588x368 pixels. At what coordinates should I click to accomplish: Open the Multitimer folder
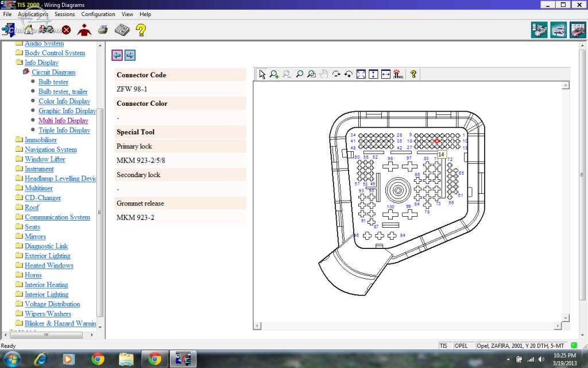coord(38,188)
